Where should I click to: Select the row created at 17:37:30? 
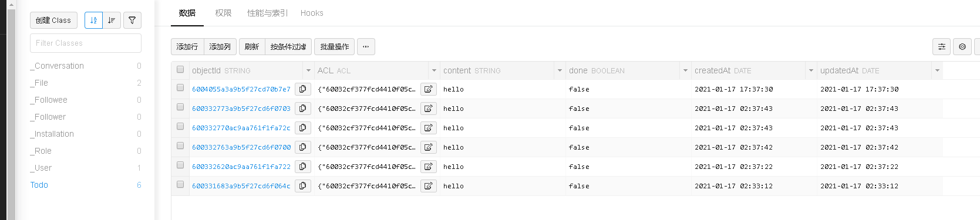pyautogui.click(x=180, y=88)
